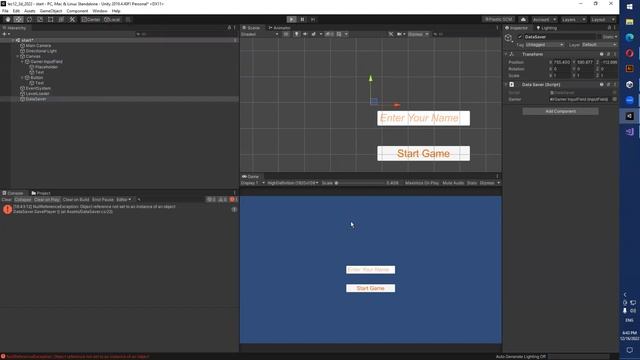Open Layer Default dropdown in Inspector
The image size is (640, 360).
pos(599,44)
